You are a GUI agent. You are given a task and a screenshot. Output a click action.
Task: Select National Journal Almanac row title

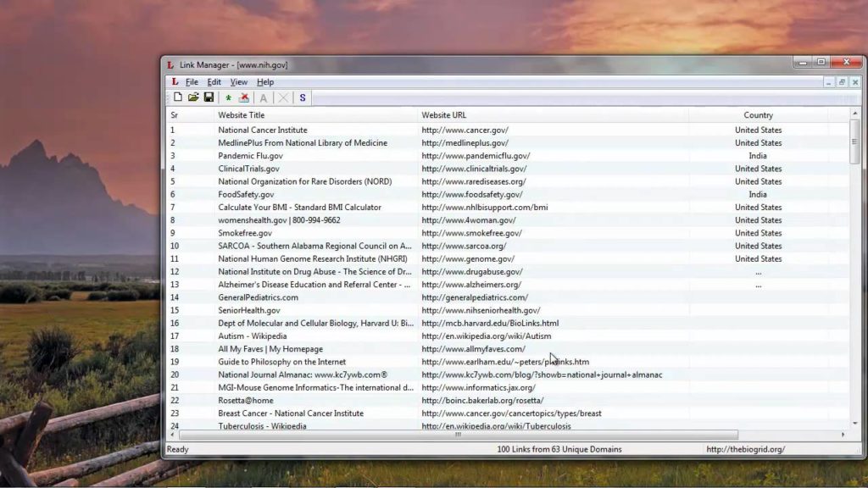[303, 374]
